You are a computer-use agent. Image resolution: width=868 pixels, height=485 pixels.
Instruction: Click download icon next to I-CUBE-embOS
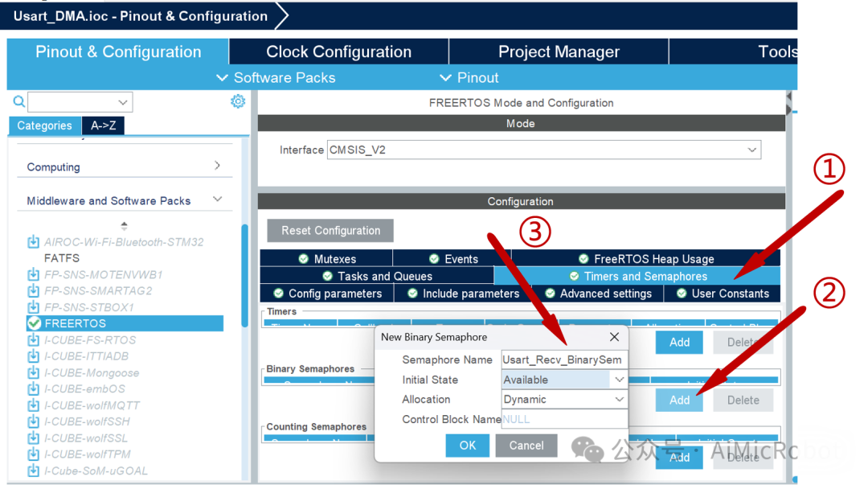coord(34,388)
